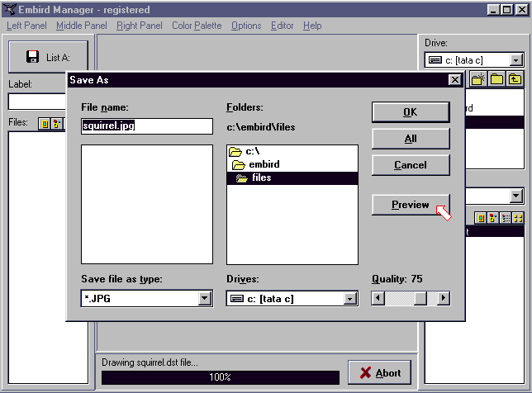
Task: Click the empty file list under File name
Action: point(147,204)
